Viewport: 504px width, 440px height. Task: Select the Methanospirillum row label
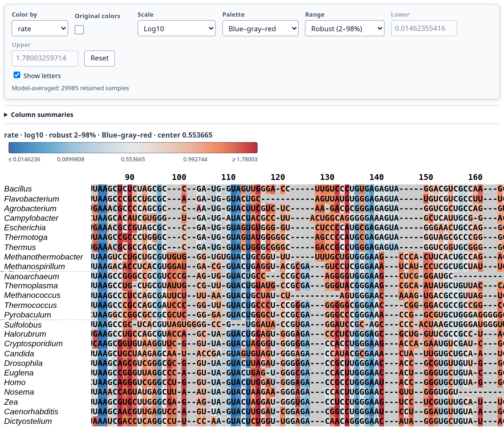click(x=35, y=266)
